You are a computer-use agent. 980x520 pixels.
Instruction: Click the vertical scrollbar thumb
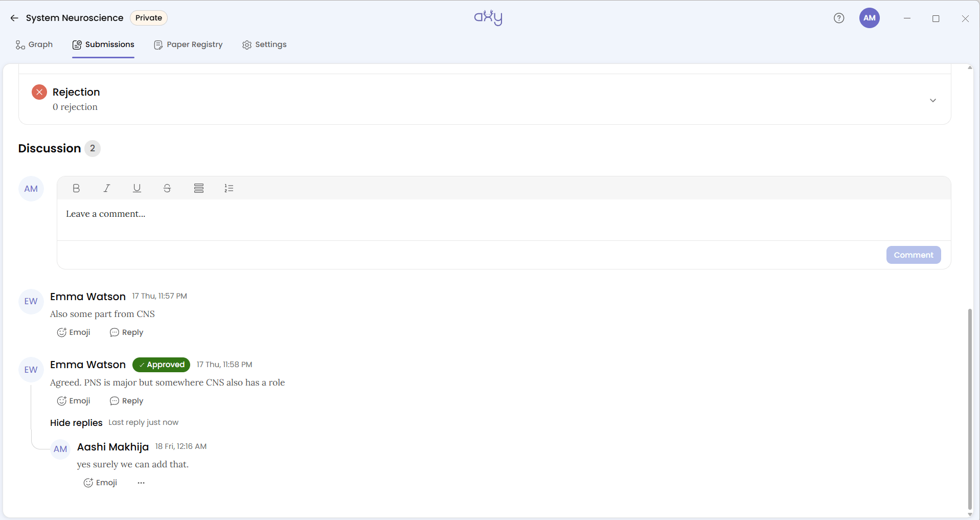[x=970, y=409]
